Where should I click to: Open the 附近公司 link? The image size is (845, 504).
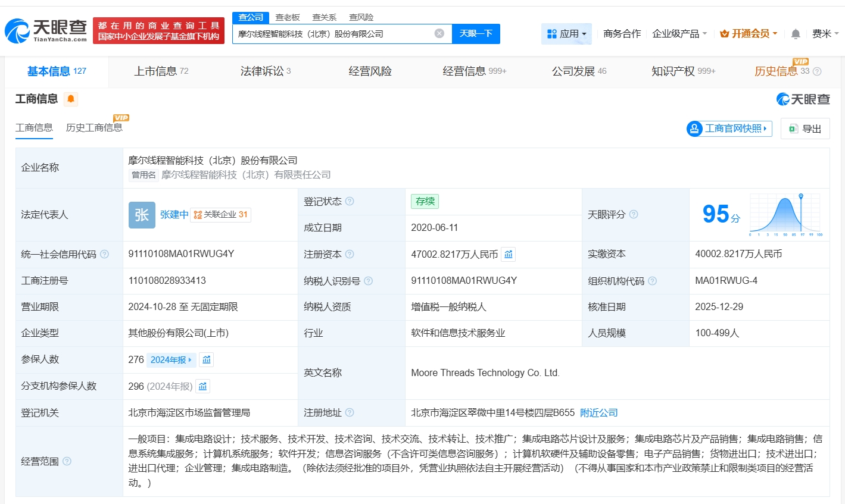pyautogui.click(x=598, y=413)
